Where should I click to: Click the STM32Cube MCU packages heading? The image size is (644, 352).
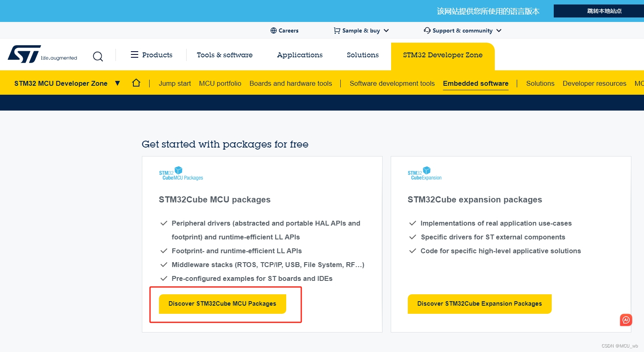pyautogui.click(x=215, y=200)
